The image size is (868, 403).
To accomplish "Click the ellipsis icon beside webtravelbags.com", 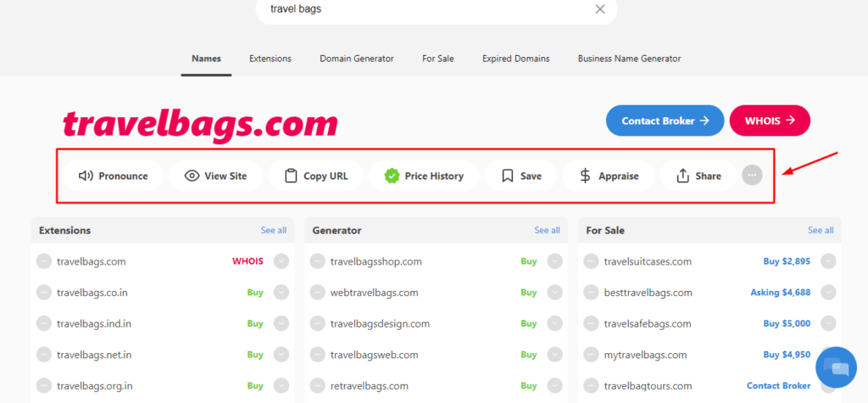I will point(317,292).
